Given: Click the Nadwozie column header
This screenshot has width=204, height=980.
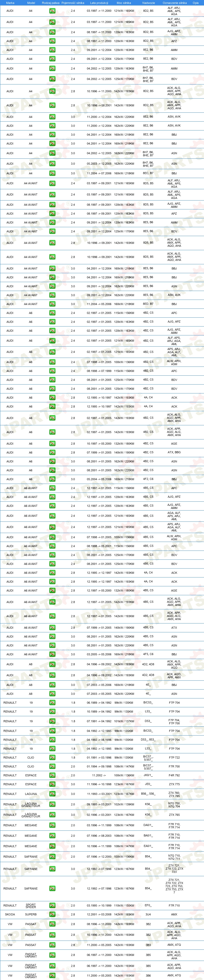Looking at the screenshot, I should (148, 3).
